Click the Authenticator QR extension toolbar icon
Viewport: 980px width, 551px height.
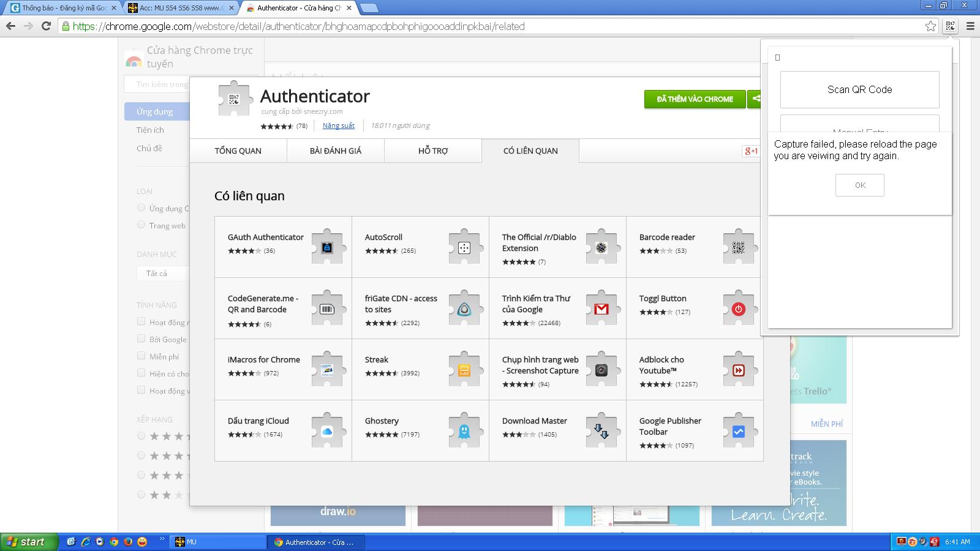[950, 26]
